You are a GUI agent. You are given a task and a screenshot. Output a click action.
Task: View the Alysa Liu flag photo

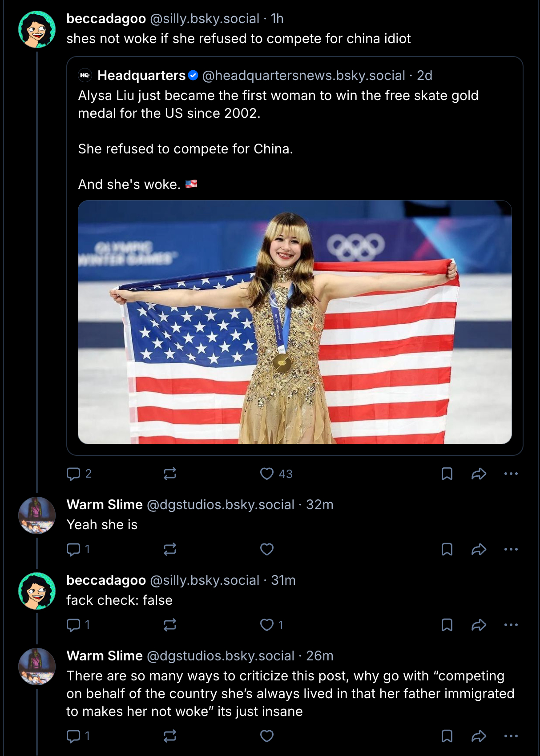click(x=294, y=322)
